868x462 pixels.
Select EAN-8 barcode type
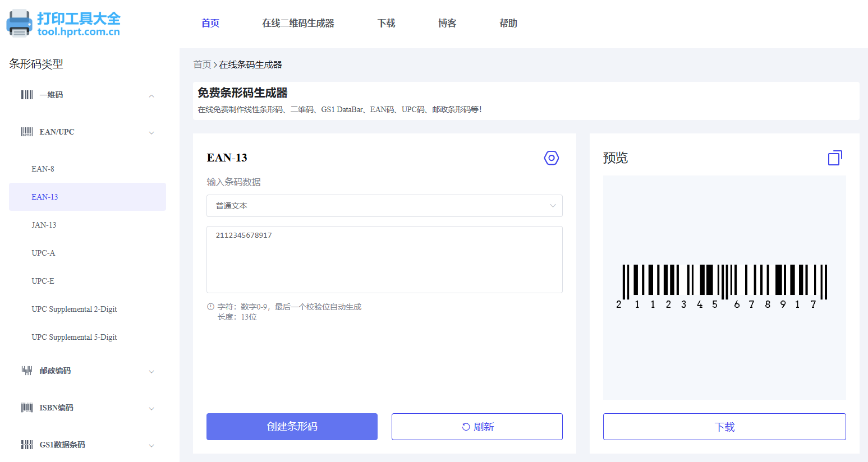pos(88,169)
